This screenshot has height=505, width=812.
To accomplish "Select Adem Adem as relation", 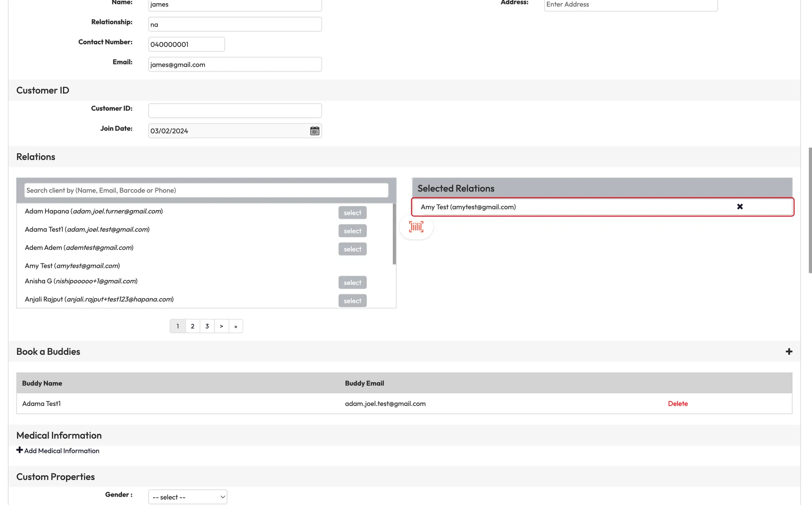I will pyautogui.click(x=352, y=249).
